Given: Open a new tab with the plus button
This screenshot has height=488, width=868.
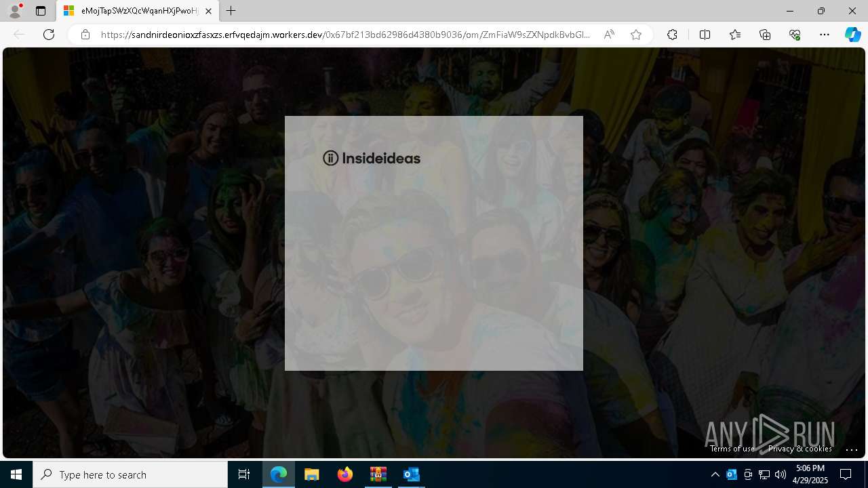Looking at the screenshot, I should [x=231, y=11].
